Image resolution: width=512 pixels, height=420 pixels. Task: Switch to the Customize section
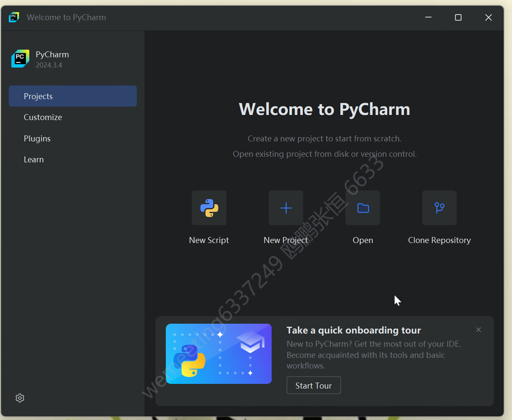(43, 117)
